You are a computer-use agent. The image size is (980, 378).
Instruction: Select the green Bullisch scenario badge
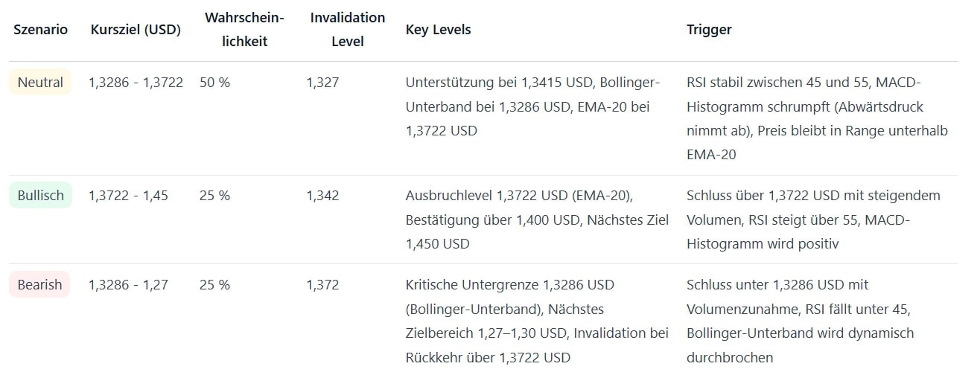pyautogui.click(x=40, y=196)
